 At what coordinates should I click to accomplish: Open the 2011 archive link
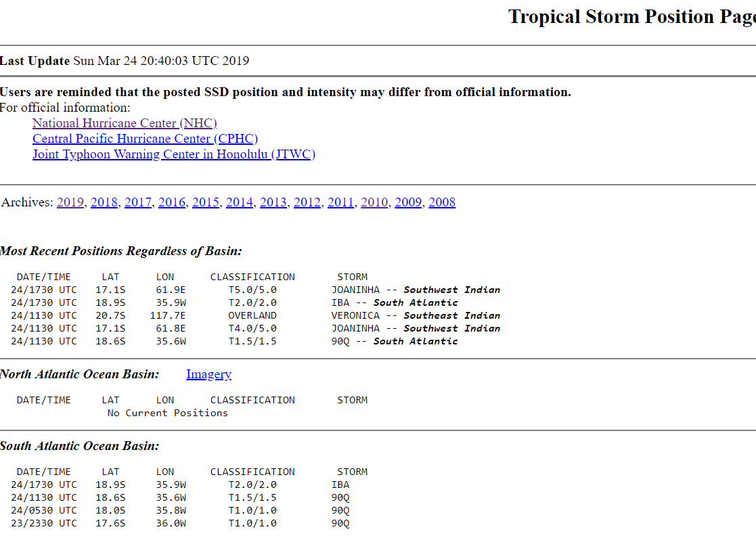[341, 202]
